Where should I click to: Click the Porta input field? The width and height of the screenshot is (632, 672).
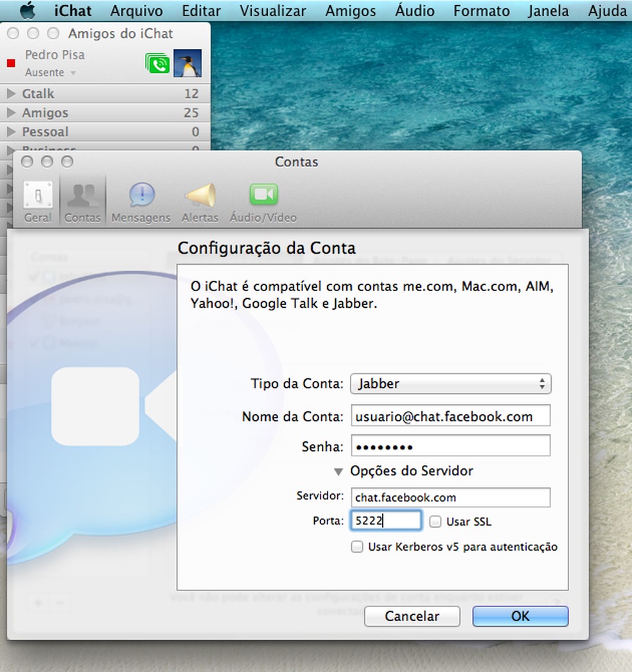pyautogui.click(x=385, y=521)
